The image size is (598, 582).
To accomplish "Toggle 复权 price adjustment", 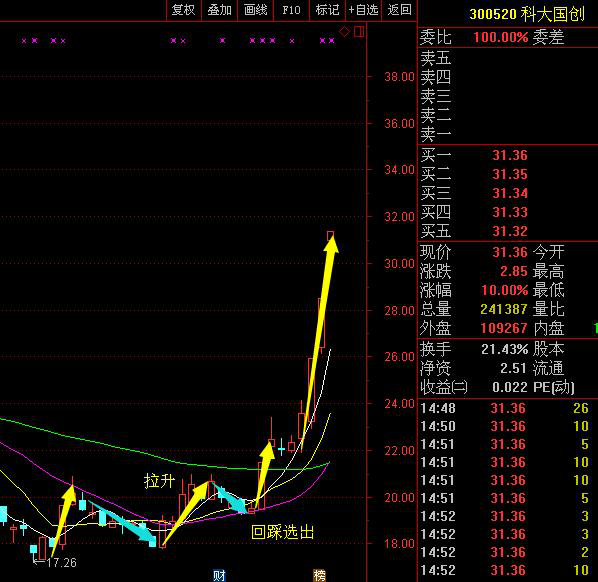I will coord(183,10).
